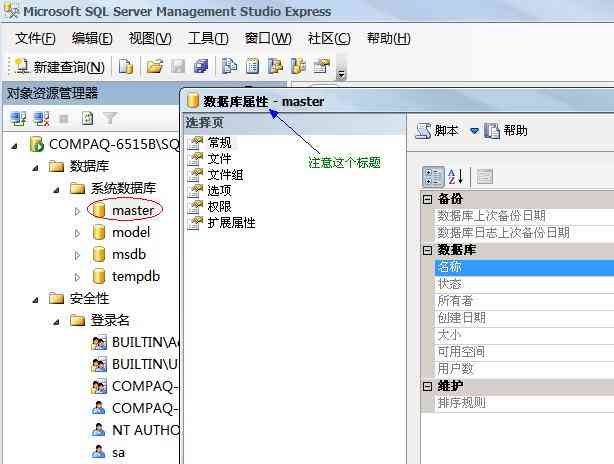Collapse the 系统数据库 folder node
Screen dimensions: 614x464
pyautogui.click(x=56, y=190)
